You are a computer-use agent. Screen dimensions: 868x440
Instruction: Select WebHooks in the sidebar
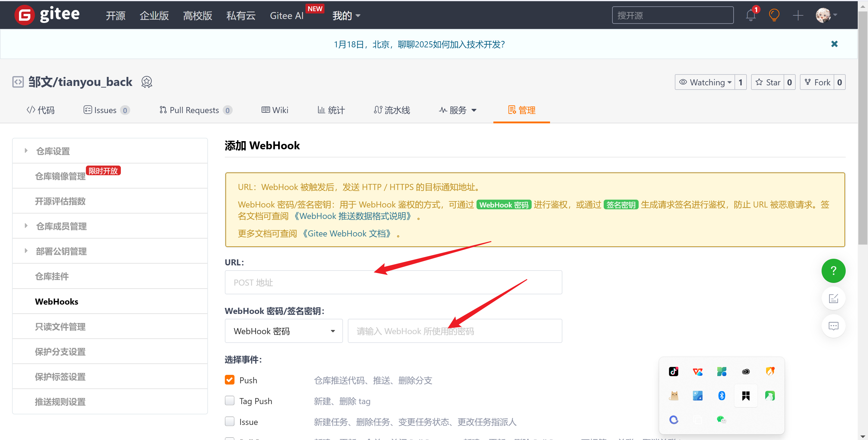[109, 301]
